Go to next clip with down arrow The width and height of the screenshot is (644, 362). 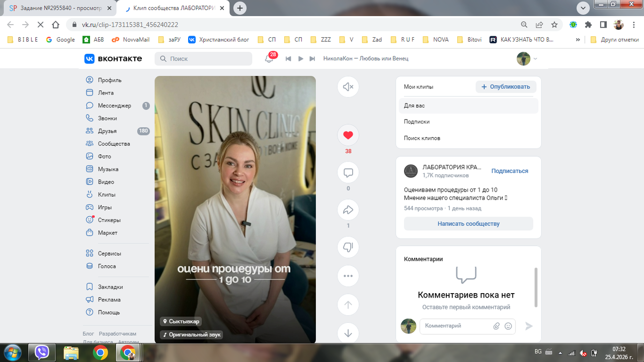348,333
